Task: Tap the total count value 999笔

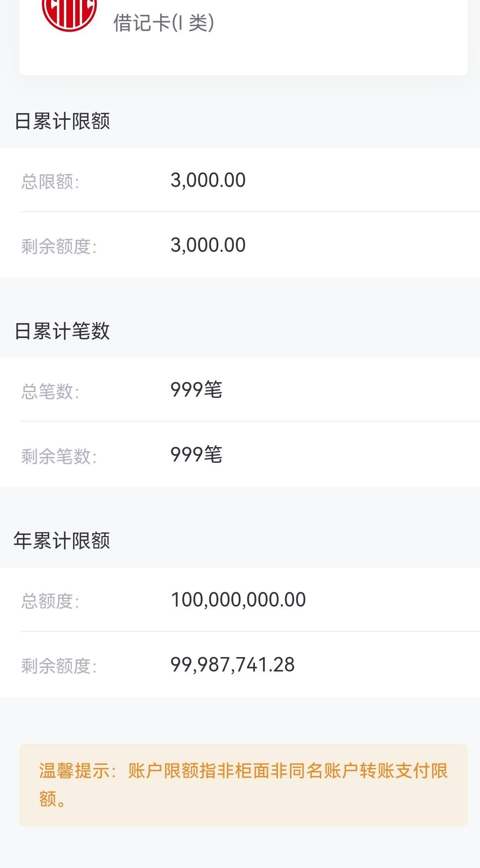Action: (196, 390)
